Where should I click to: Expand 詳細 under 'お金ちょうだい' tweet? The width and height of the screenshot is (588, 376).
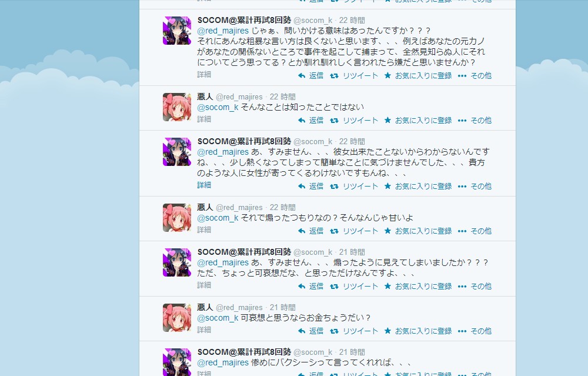pos(204,330)
